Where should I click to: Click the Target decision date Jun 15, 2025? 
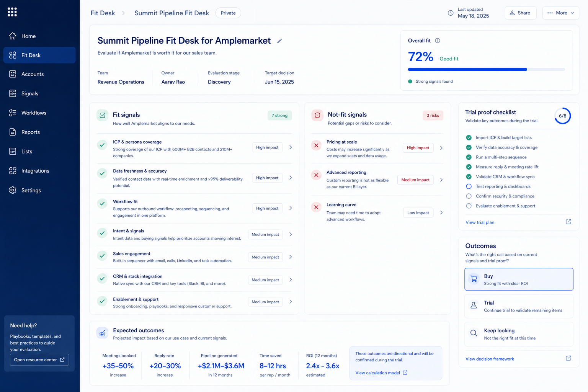[279, 82]
